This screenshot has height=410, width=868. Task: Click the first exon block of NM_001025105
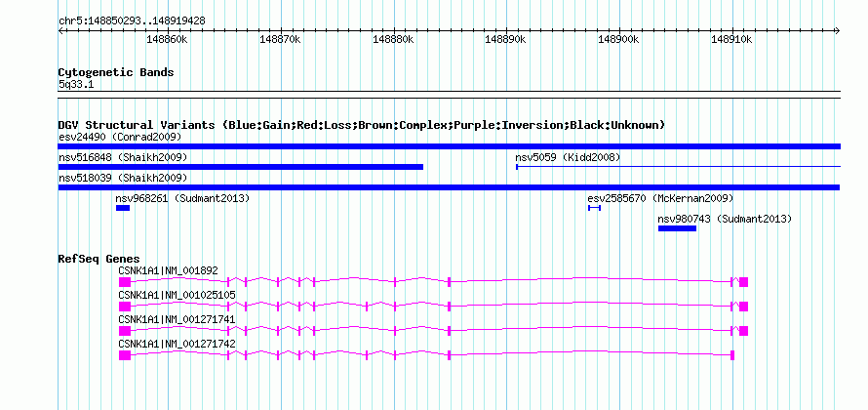(125, 307)
